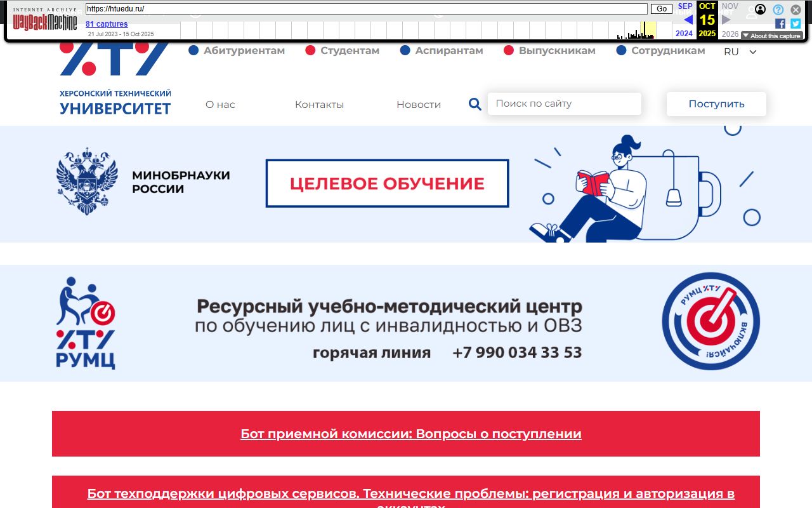812x508 pixels.
Task: Jump to the 2024 capture year
Action: 684,34
